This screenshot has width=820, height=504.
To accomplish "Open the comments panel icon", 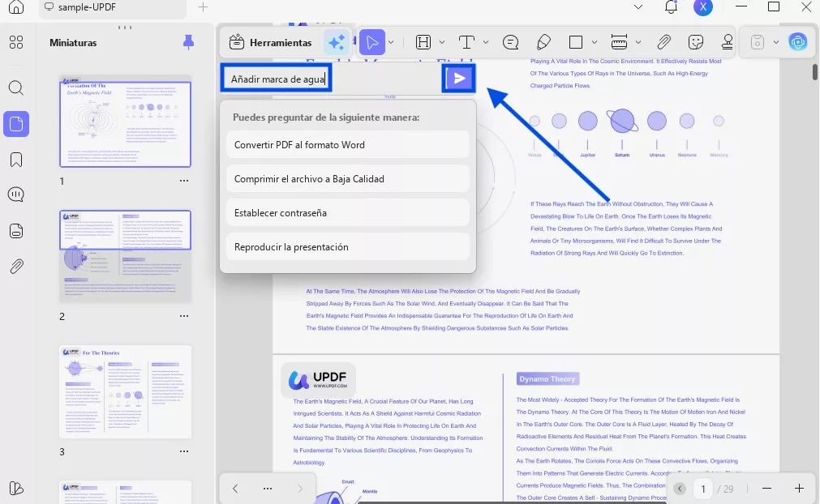I will 16,194.
